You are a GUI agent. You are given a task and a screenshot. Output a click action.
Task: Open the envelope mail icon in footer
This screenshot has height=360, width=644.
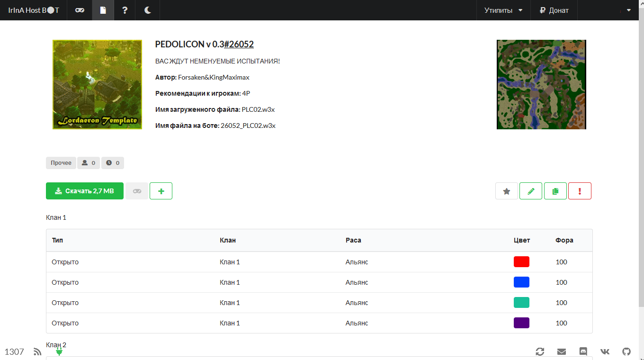(562, 351)
